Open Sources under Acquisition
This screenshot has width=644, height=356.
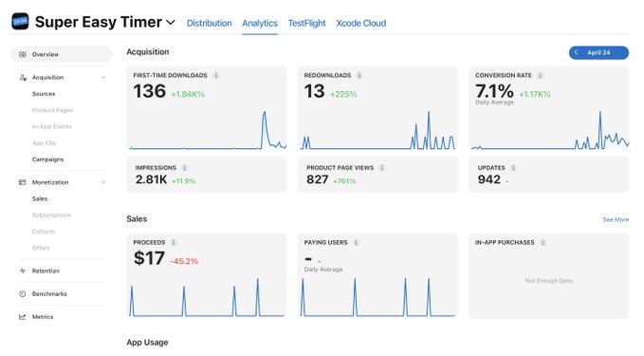(x=44, y=94)
